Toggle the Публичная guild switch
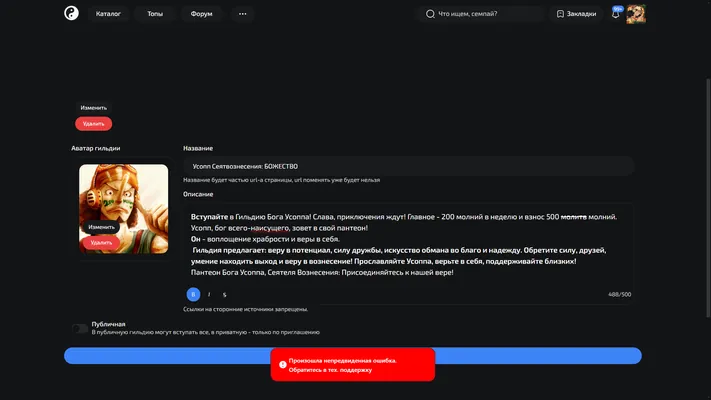The image size is (711, 400). 80,328
